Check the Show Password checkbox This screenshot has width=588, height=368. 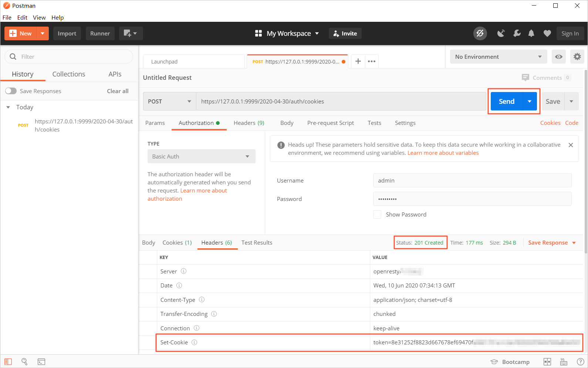coord(377,214)
